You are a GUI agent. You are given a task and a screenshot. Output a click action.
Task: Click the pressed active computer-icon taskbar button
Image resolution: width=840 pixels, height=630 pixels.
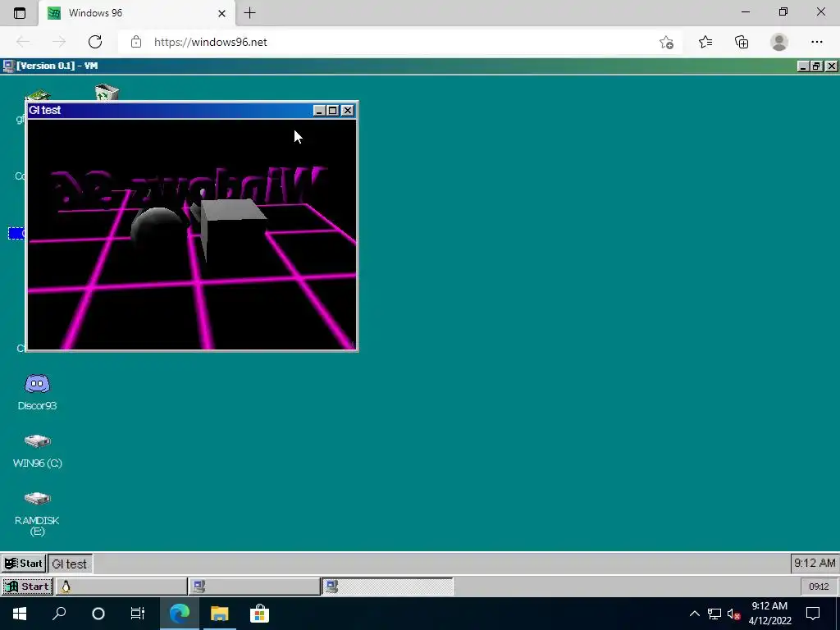[387, 587]
